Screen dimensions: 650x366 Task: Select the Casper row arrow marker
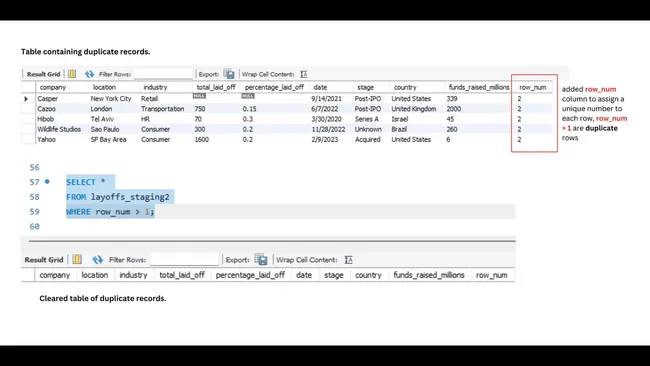click(x=26, y=99)
